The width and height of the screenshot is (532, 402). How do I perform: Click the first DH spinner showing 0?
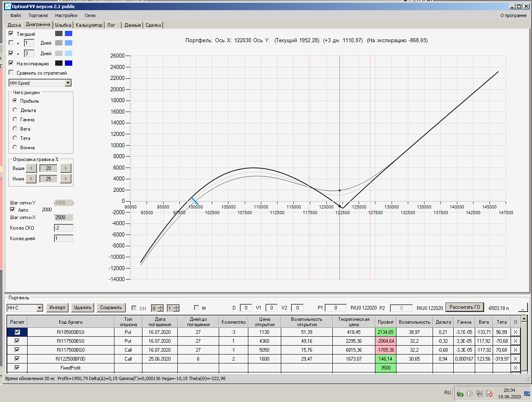(157, 308)
